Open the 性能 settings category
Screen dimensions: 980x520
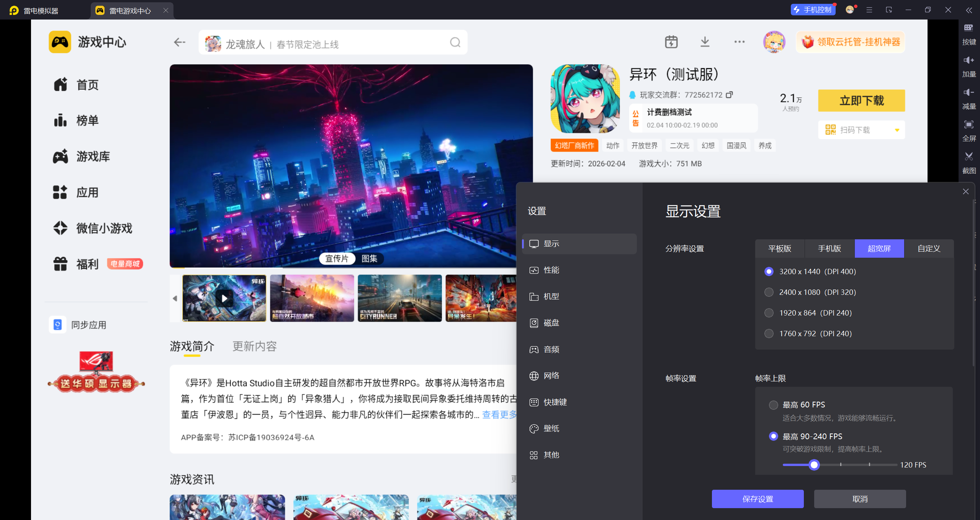pos(551,270)
